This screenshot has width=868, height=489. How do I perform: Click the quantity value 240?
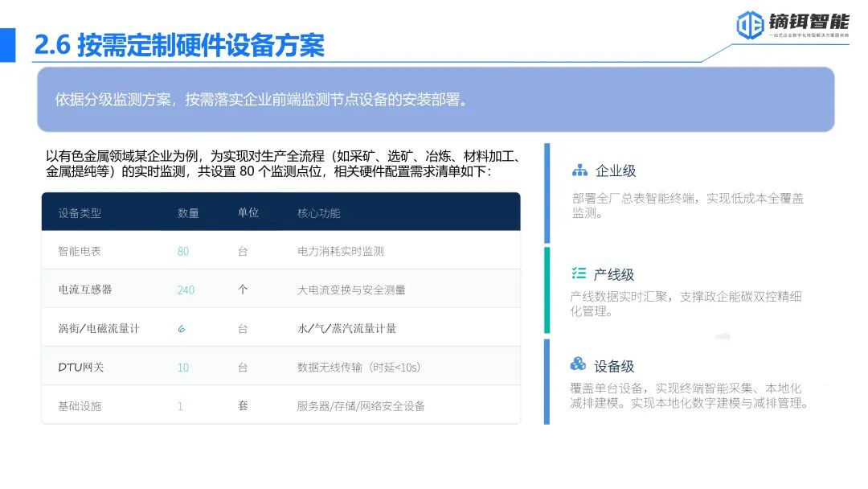(x=186, y=290)
